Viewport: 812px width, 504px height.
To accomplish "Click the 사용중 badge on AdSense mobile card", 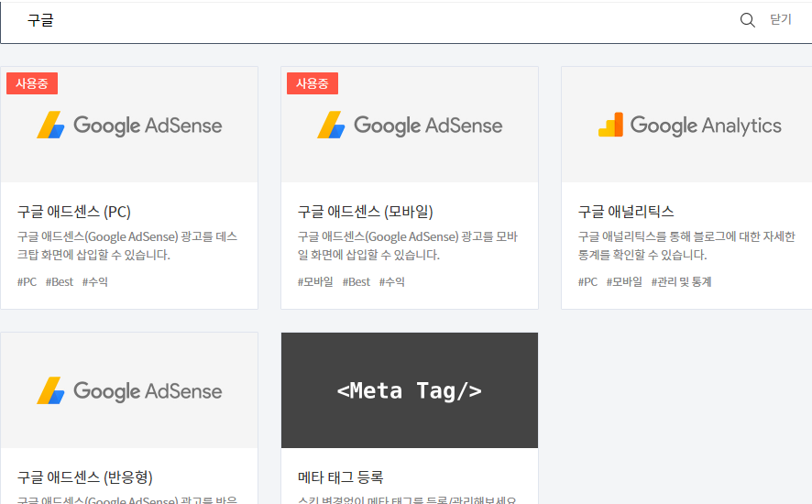I will [313, 83].
